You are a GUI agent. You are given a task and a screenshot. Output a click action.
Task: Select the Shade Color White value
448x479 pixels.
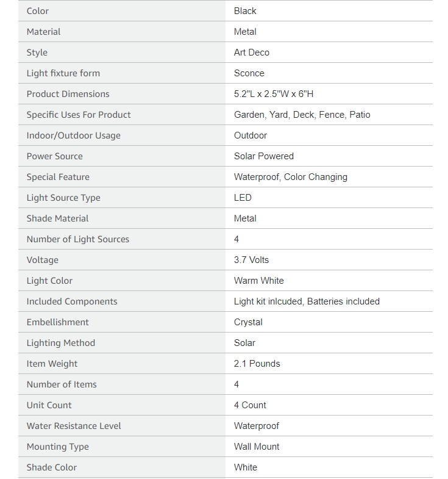[x=246, y=467]
